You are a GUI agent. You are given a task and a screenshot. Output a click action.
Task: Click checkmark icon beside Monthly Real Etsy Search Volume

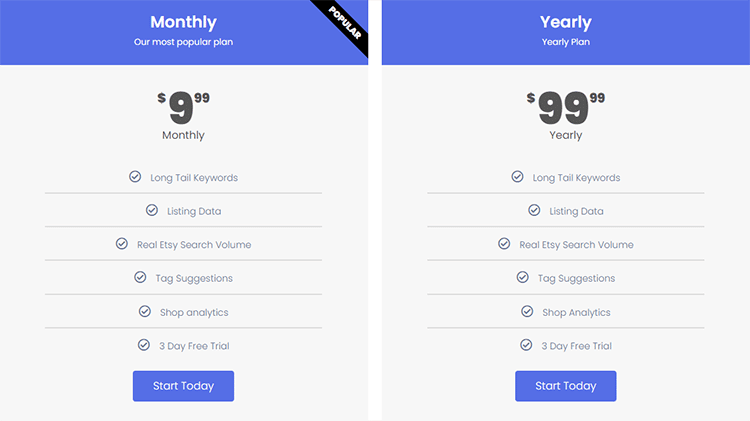tap(122, 244)
